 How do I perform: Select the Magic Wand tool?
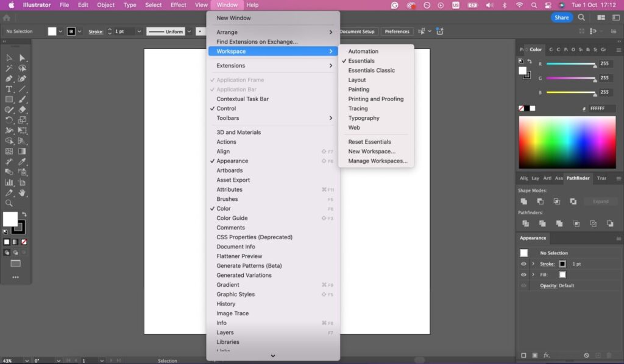(x=9, y=68)
